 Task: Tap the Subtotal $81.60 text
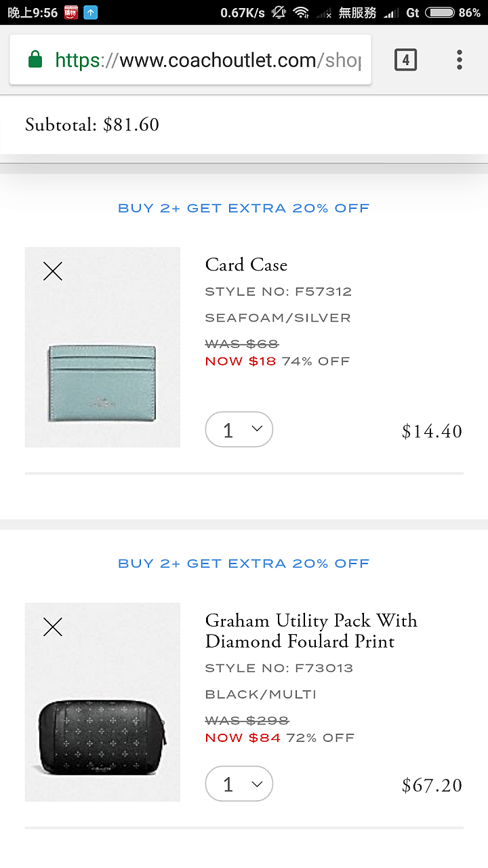point(92,125)
